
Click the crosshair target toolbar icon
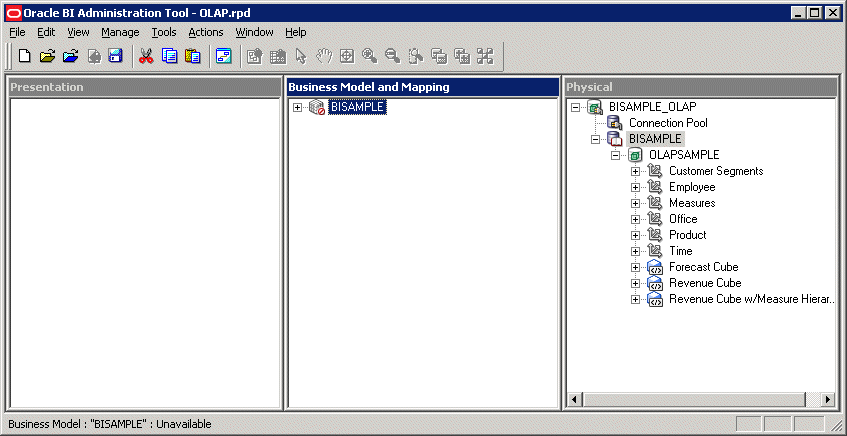click(346, 56)
